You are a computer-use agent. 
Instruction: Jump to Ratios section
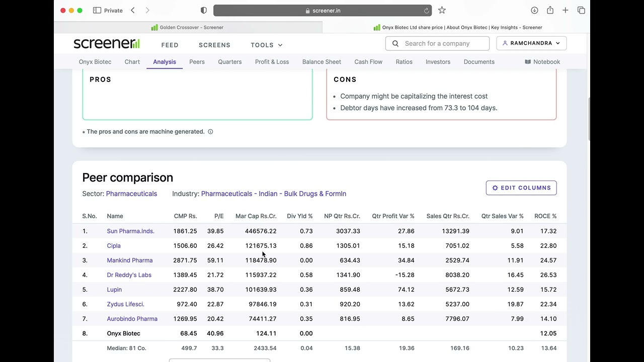(404, 62)
